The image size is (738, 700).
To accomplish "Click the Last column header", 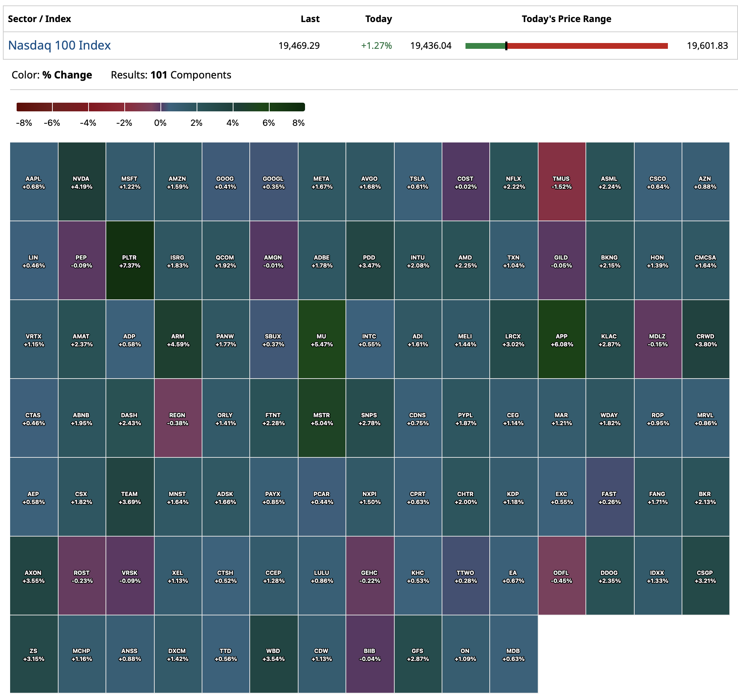I will [x=310, y=19].
